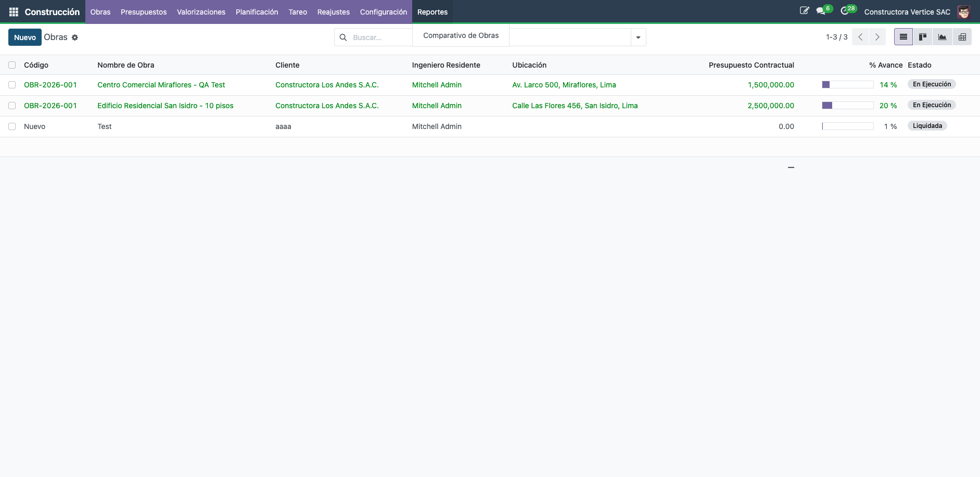
Task: Click the Construcción app title
Action: (52, 12)
